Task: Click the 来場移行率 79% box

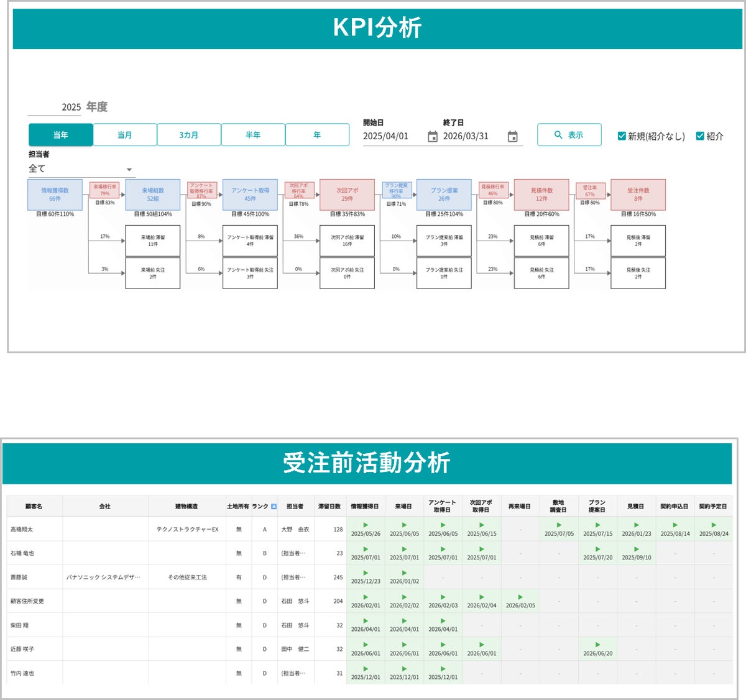Action: coord(104,190)
